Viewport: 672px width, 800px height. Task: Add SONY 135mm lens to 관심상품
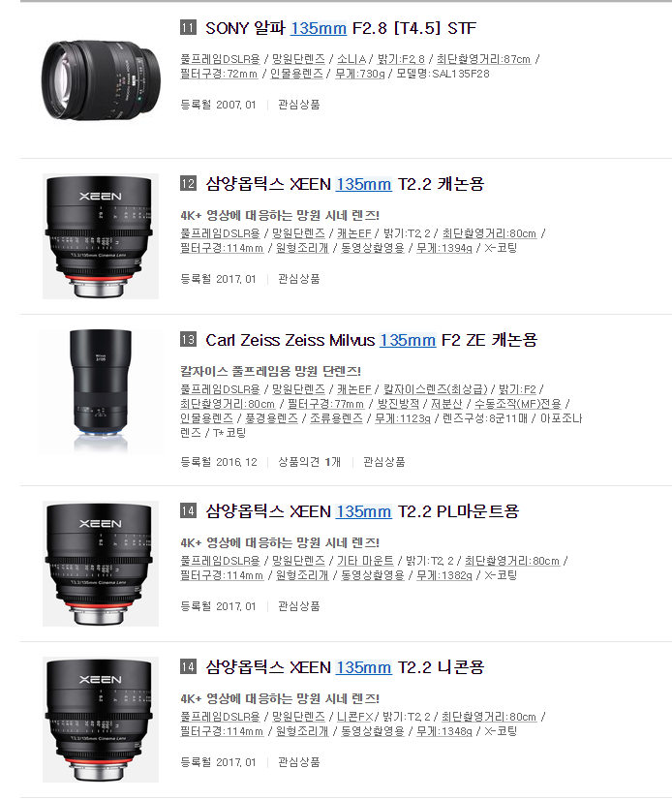(x=298, y=105)
